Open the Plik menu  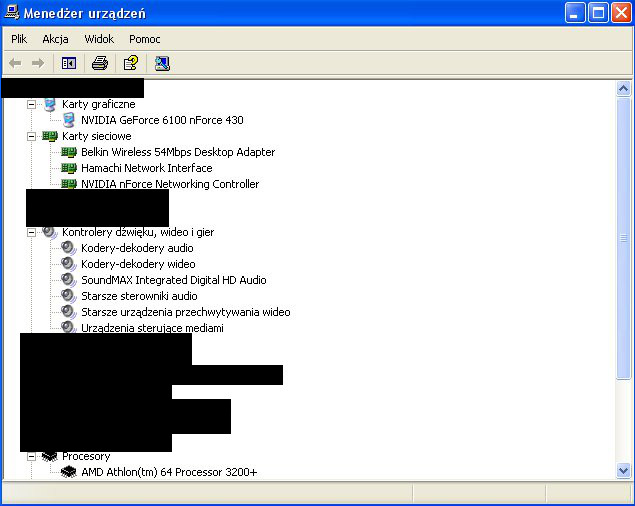[x=19, y=39]
